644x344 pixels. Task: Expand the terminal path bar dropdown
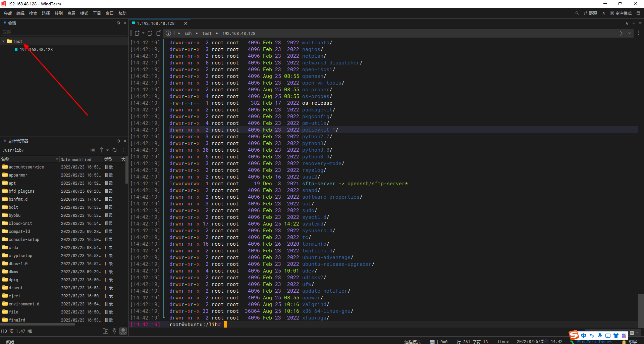coord(630,33)
